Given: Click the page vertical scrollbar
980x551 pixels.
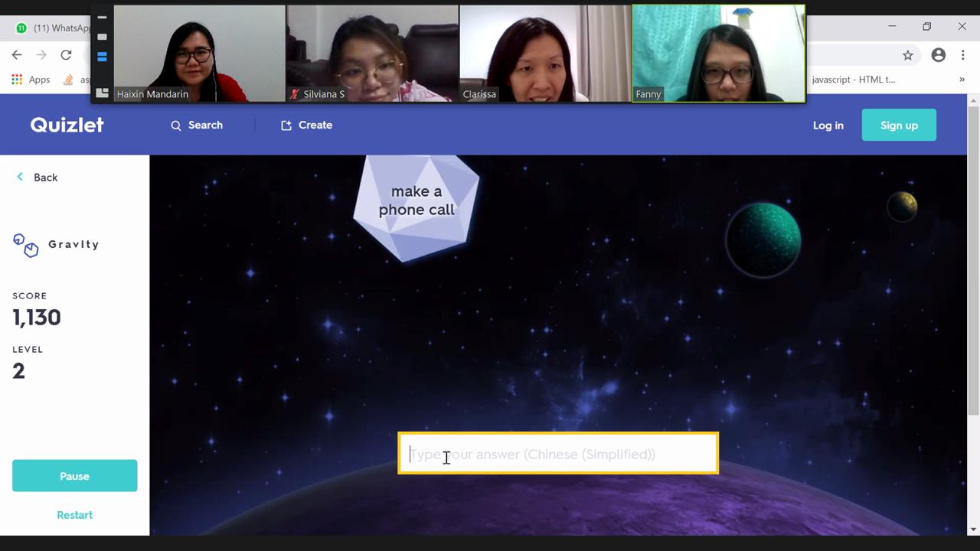Looking at the screenshot, I should click(973, 260).
